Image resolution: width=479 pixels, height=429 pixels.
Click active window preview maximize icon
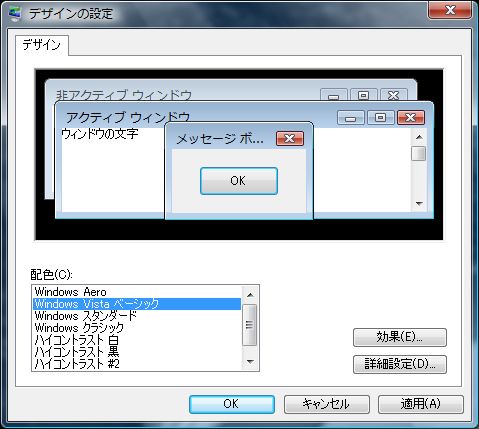(x=380, y=118)
